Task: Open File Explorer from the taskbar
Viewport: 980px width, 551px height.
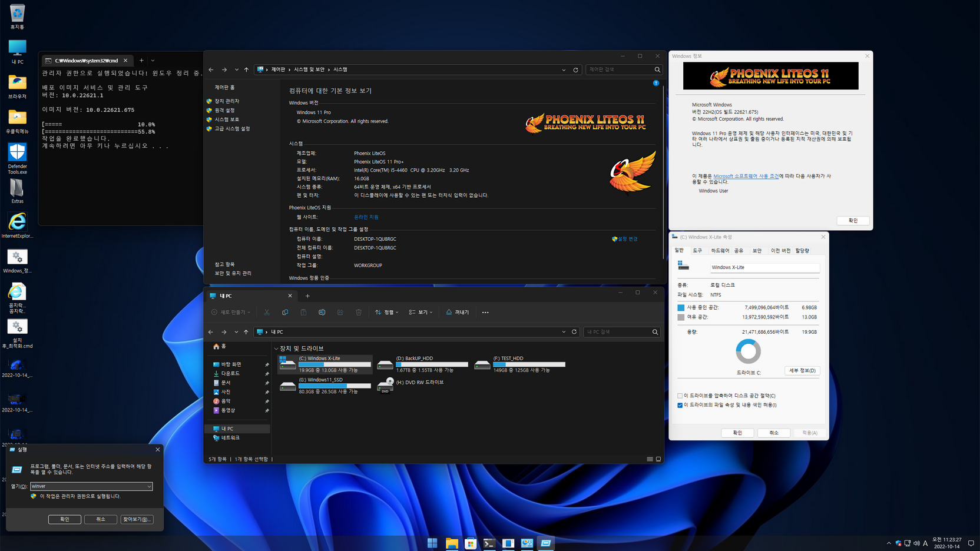Action: pyautogui.click(x=452, y=543)
